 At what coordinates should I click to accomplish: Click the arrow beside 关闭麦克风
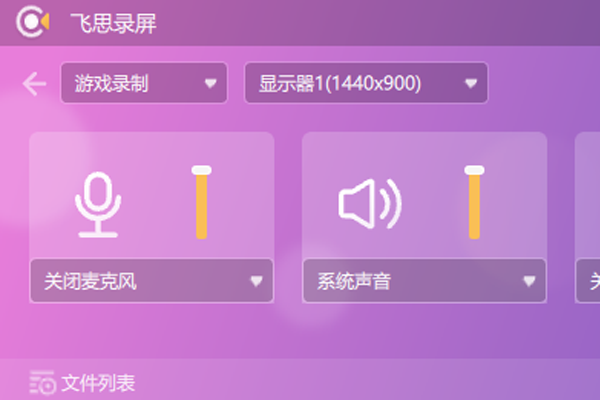click(256, 281)
